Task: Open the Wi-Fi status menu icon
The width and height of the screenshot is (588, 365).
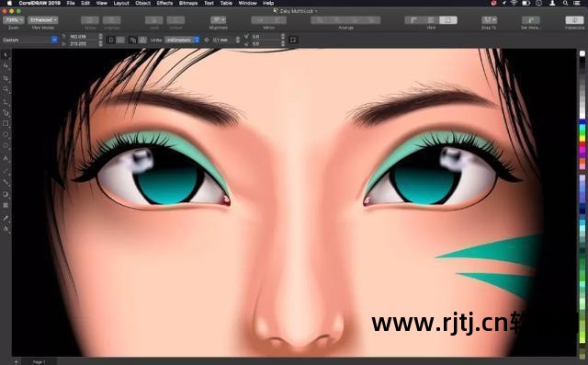Action: (514, 3)
